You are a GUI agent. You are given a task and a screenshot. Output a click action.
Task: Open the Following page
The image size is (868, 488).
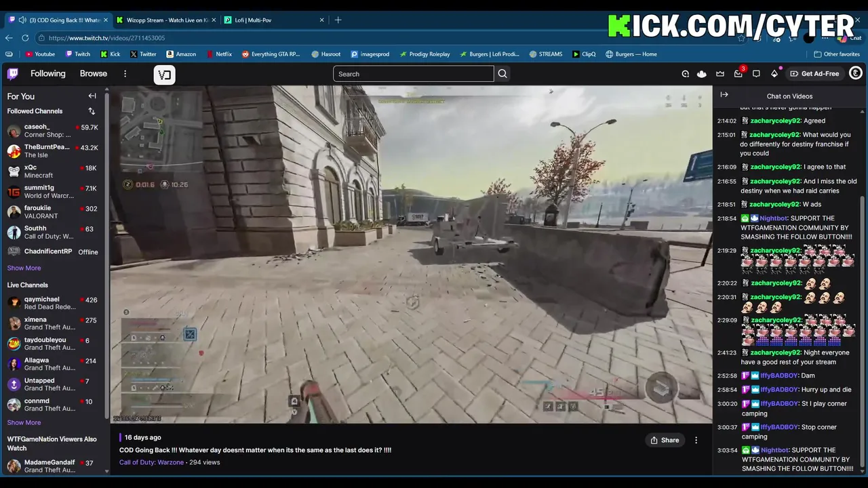point(48,73)
